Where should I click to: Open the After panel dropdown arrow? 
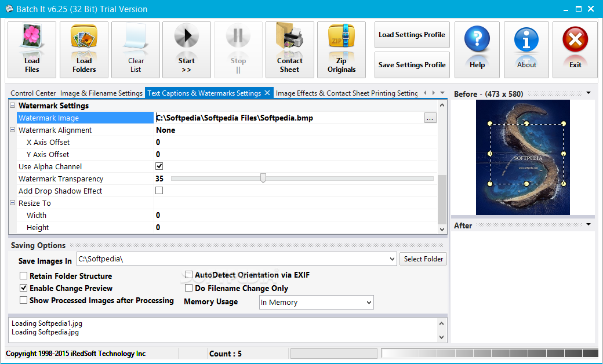pyautogui.click(x=589, y=224)
